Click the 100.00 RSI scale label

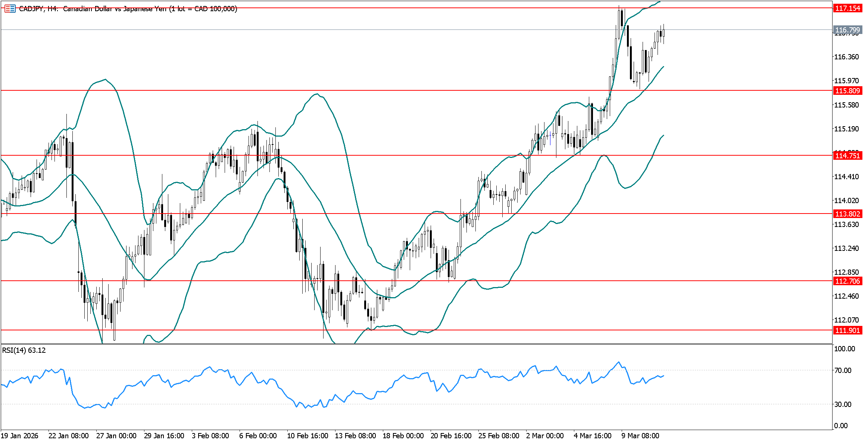pos(844,349)
